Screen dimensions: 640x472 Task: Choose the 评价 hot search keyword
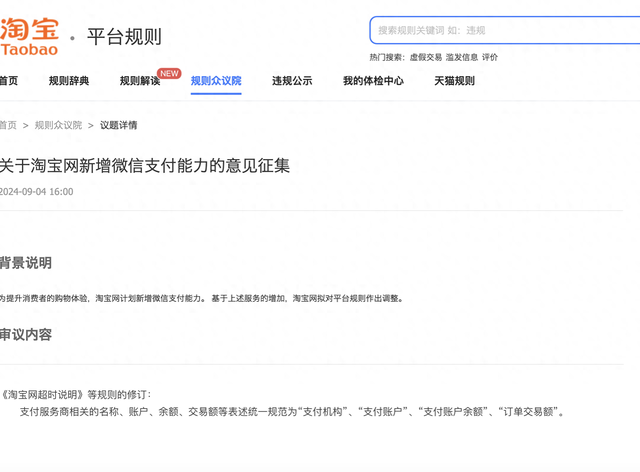coord(490,57)
